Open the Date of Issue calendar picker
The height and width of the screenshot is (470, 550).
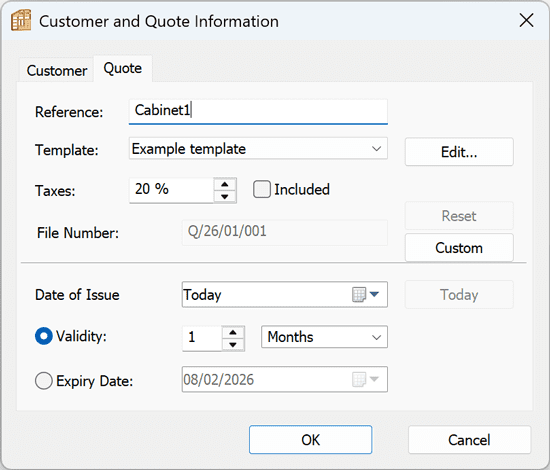(x=365, y=294)
